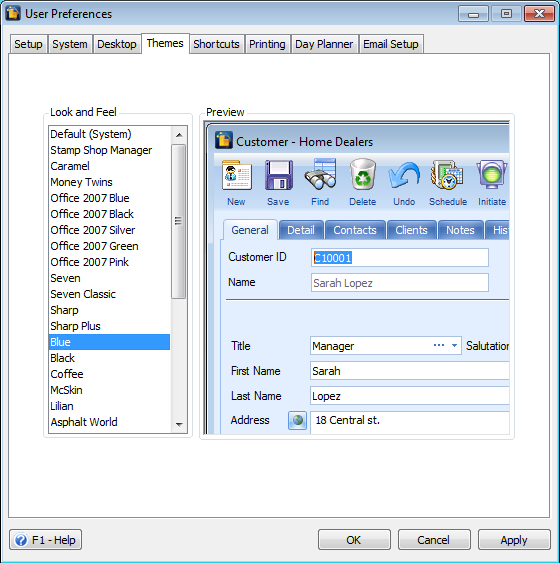
Task: Open the Notes tab in preview
Action: 460,230
